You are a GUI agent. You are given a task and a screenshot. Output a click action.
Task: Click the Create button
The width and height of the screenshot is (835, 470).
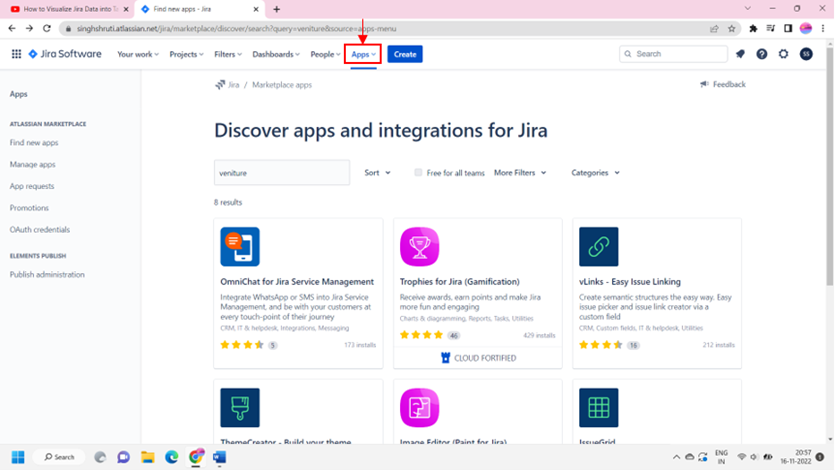tap(405, 54)
